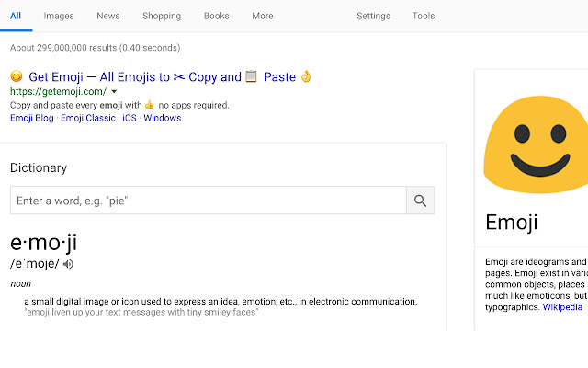
Task: Click the Wikipedia link in Emoji panel
Action: coord(562,307)
